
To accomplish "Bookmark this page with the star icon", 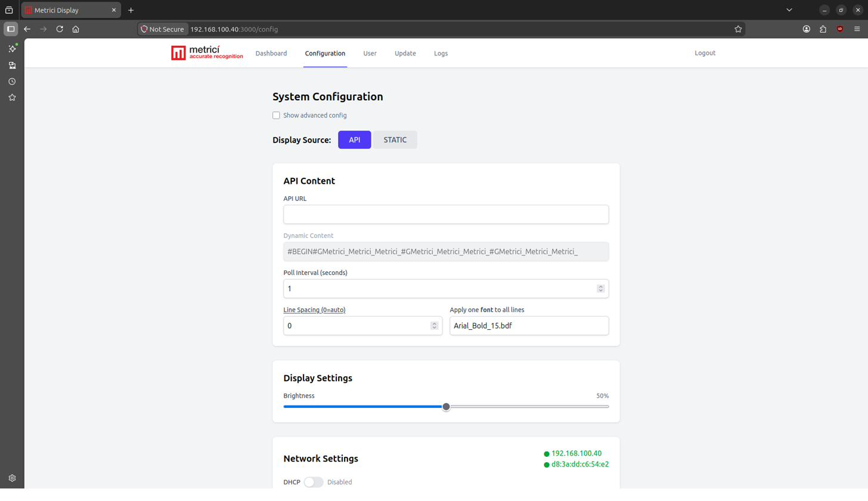I will pyautogui.click(x=738, y=29).
